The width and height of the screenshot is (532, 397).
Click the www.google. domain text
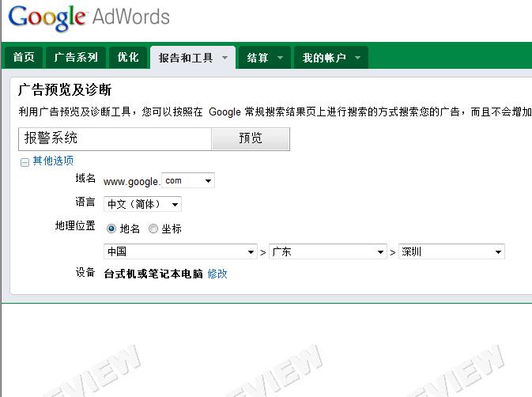click(x=131, y=182)
